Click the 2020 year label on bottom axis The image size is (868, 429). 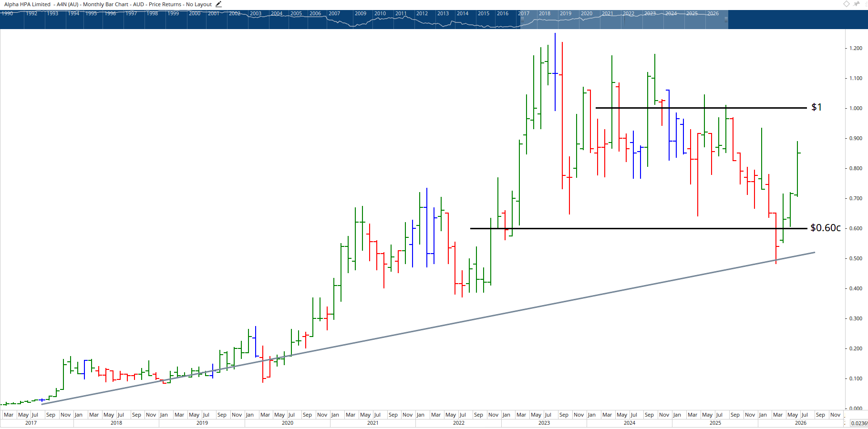point(288,423)
